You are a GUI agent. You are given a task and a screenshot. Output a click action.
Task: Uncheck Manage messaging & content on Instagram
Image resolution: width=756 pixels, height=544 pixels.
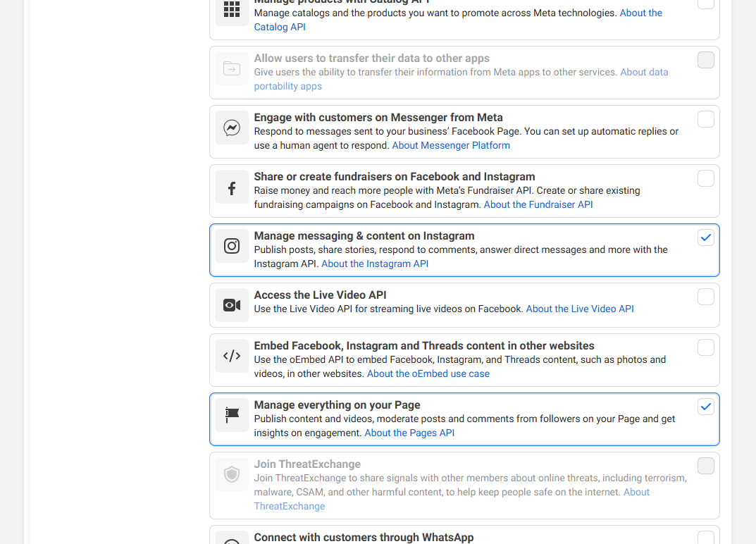coord(705,237)
